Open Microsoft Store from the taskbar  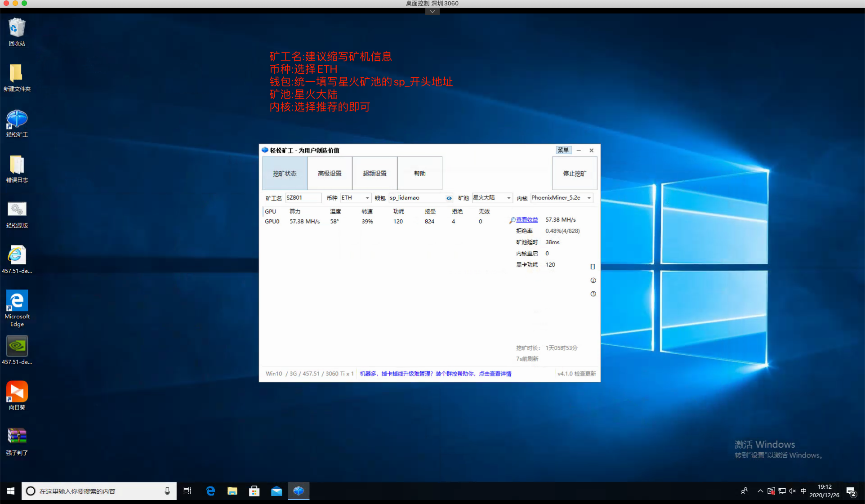[x=254, y=491]
